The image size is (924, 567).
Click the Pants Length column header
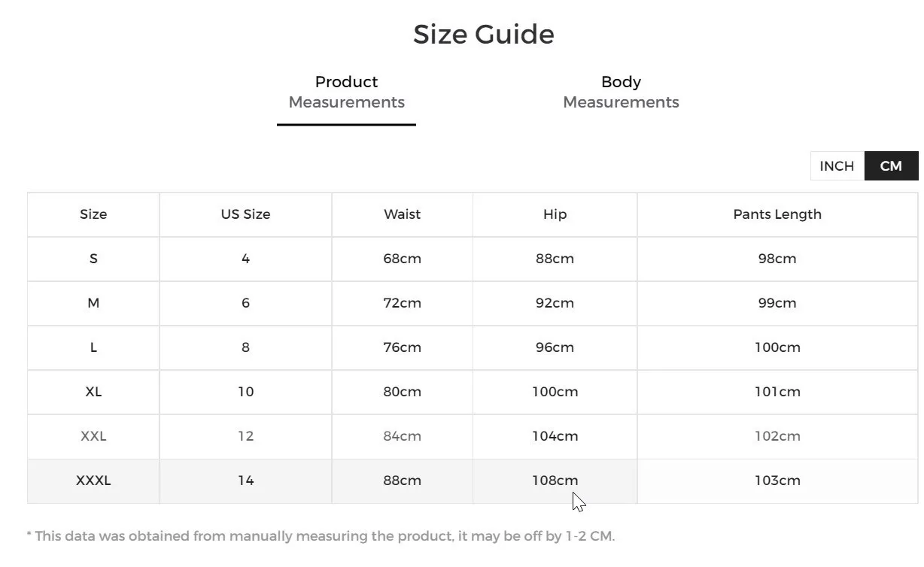tap(777, 214)
